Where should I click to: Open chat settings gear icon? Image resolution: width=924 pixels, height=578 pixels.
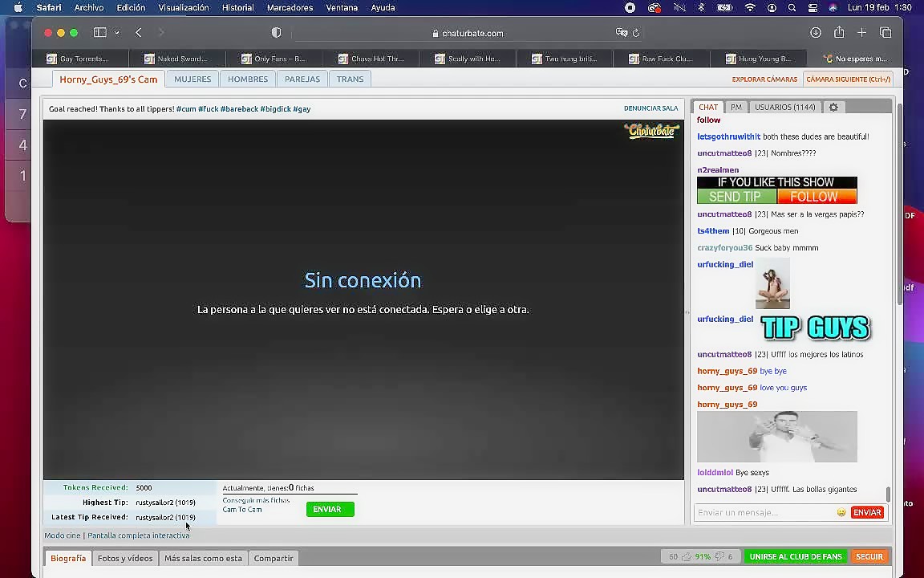pyautogui.click(x=833, y=107)
